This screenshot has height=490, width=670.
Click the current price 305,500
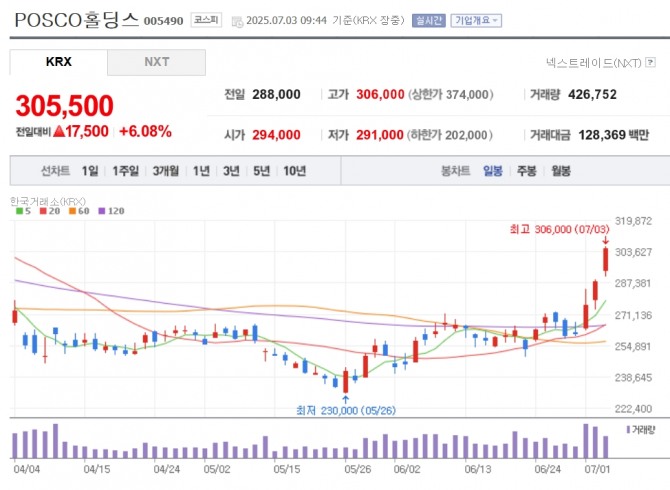(65, 106)
